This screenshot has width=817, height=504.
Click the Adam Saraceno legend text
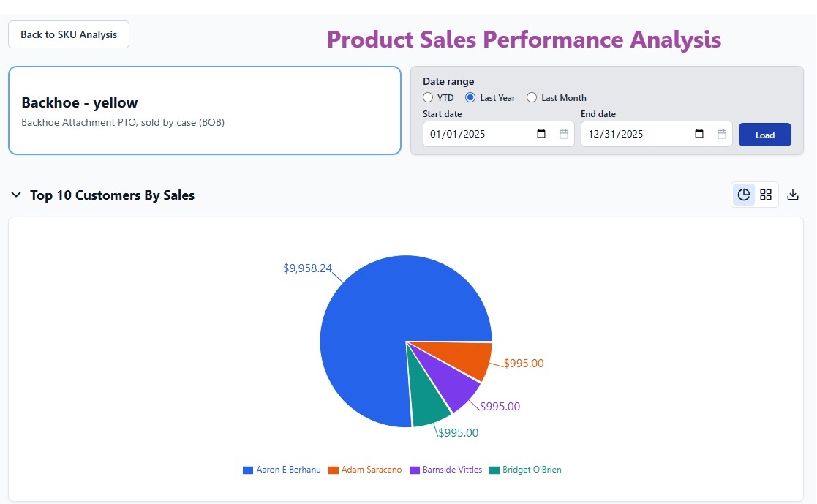tap(372, 470)
